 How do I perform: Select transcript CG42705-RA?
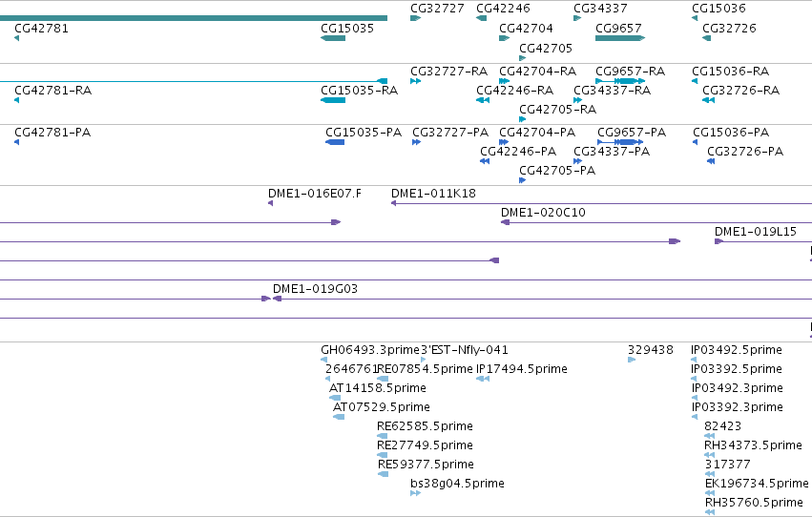click(558, 109)
